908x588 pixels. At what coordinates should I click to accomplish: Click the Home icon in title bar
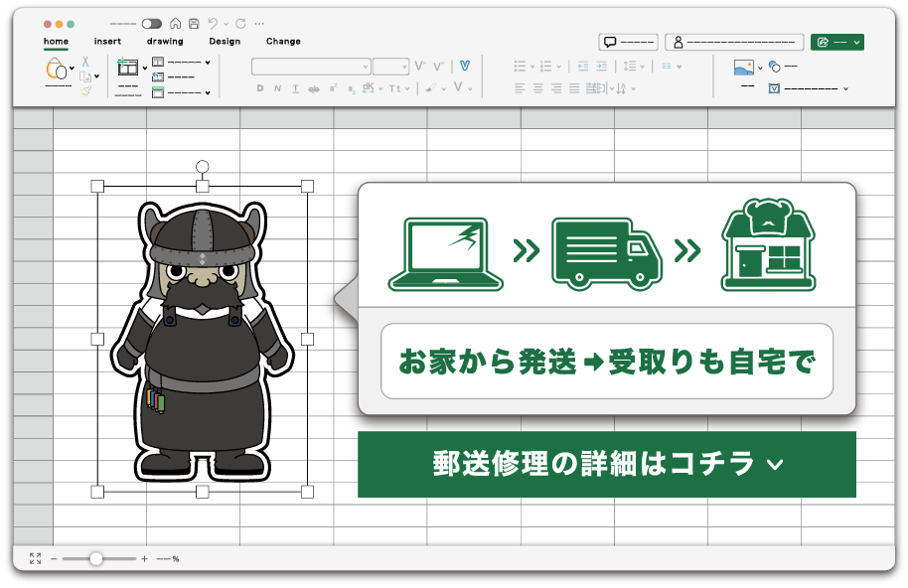(176, 23)
